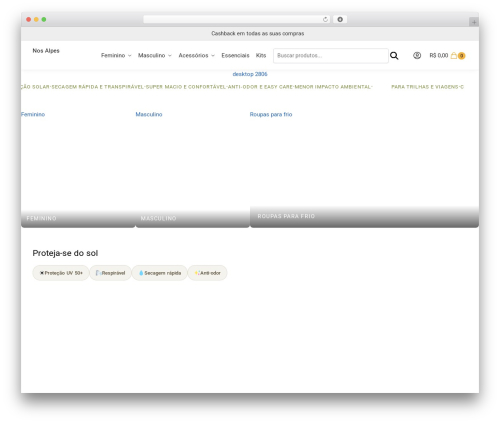Select the Proteção UV 50+ chip
This screenshot has height=423, width=500.
coord(61,273)
